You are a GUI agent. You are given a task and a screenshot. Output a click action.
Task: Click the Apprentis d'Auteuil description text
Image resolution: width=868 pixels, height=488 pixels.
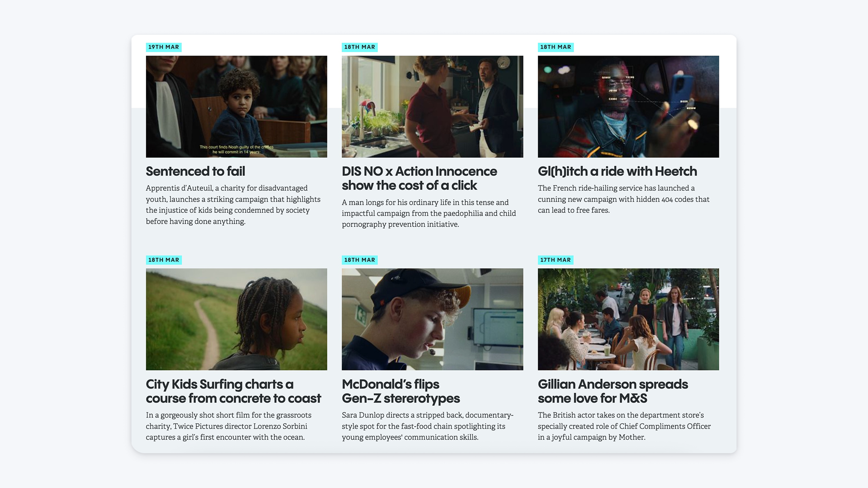[233, 205]
